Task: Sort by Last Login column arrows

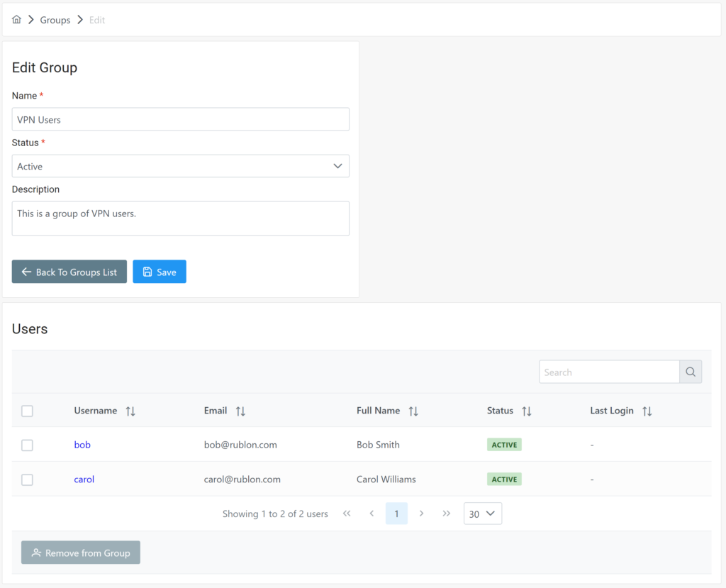Action: (x=647, y=411)
